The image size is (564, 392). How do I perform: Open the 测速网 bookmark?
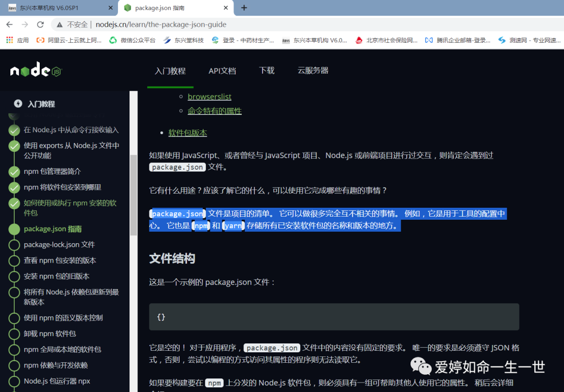pyautogui.click(x=530, y=40)
